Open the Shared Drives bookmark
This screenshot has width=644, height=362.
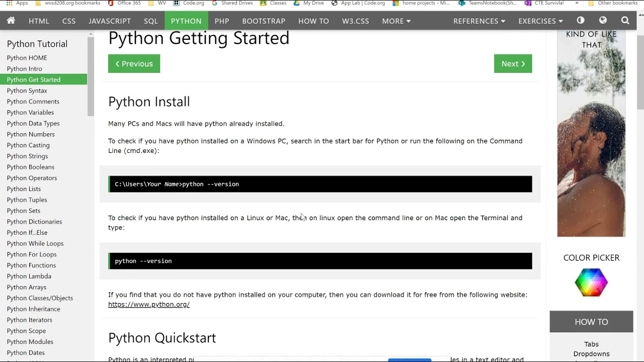pyautogui.click(x=232, y=3)
